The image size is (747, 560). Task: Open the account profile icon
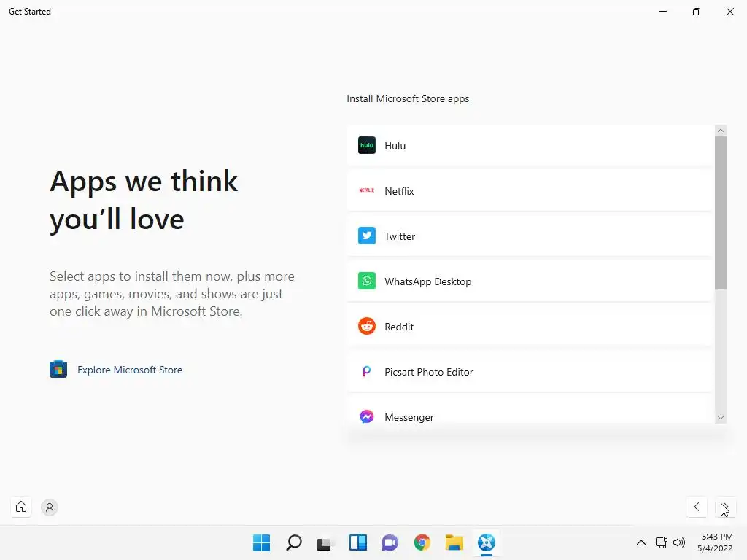click(49, 507)
